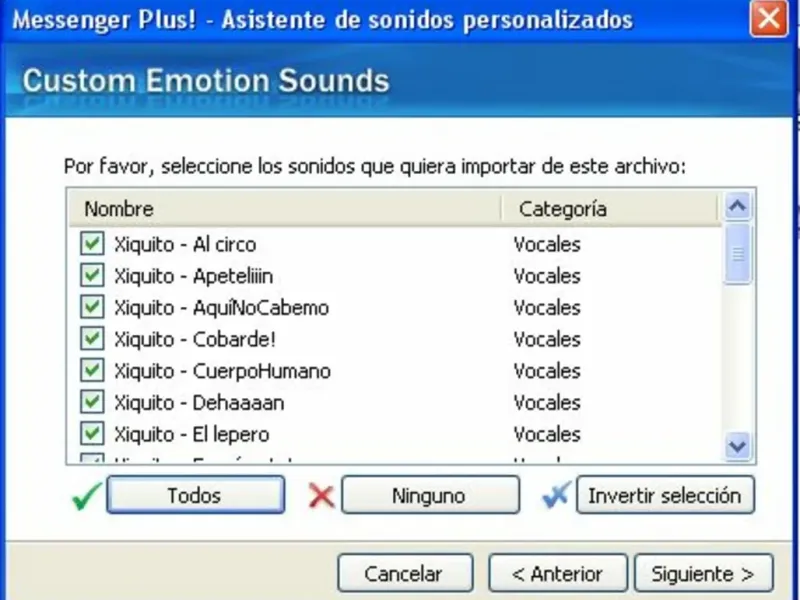This screenshot has width=800, height=600.
Task: Sort the list by Categoría column header
Action: tap(610, 209)
